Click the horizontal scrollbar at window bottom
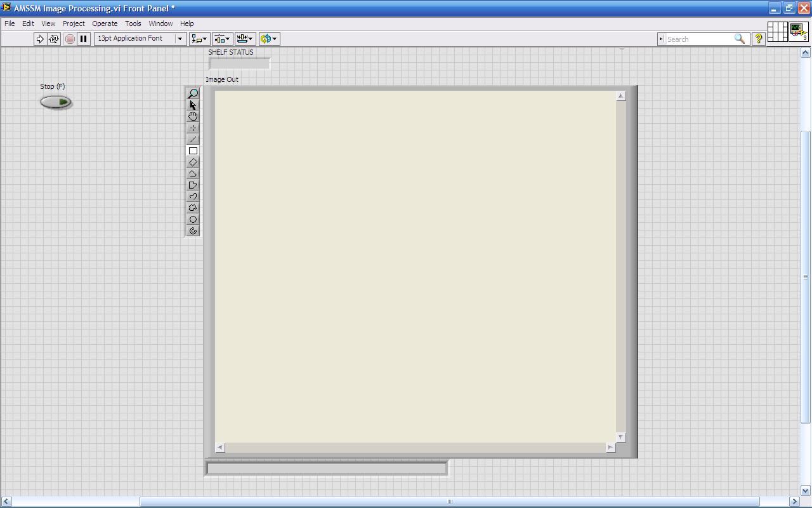Viewport: 812px width, 508px height. [x=449, y=502]
